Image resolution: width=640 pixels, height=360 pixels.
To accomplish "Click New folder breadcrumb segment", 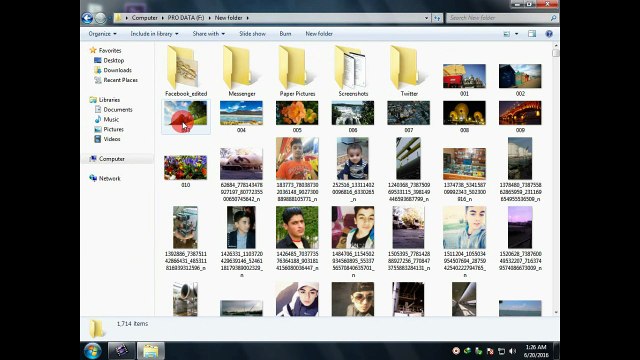I will tap(229, 18).
